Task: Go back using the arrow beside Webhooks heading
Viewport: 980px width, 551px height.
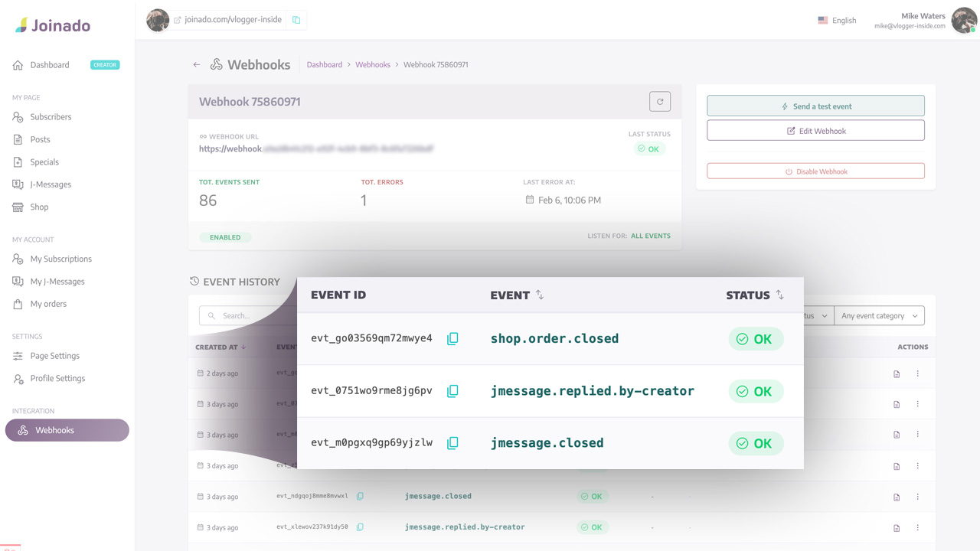Action: point(197,64)
